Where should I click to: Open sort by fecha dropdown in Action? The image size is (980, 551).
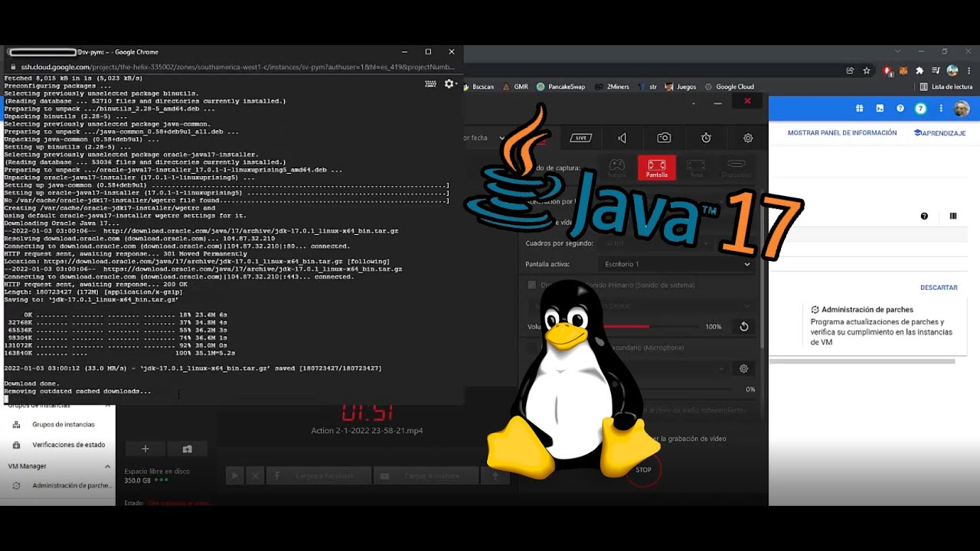[485, 138]
